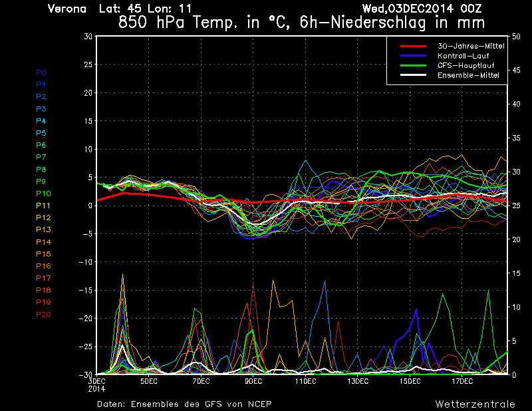Viewport: 532px width, 411px height.
Task: Click the 17DEC date axis marker
Action: coord(462,382)
